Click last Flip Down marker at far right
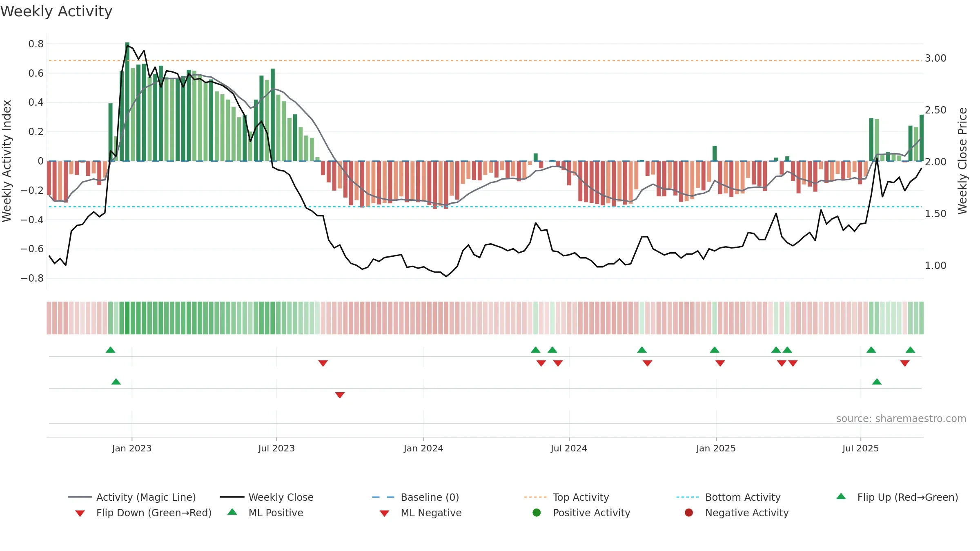Viewport: 980px width, 551px height. click(x=905, y=363)
